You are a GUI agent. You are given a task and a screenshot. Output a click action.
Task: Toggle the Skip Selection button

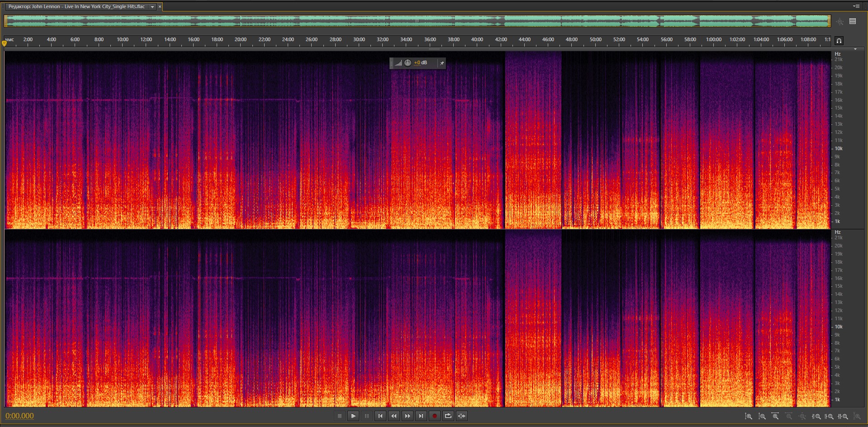[x=462, y=416]
